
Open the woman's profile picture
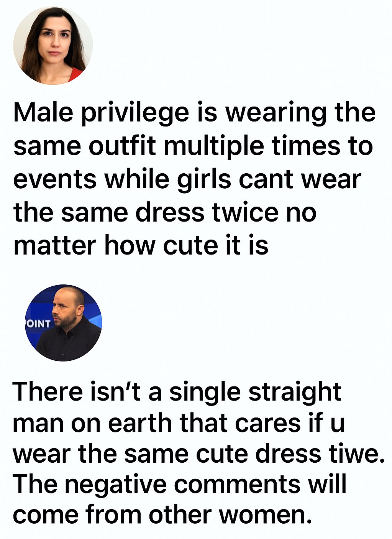coord(53,45)
